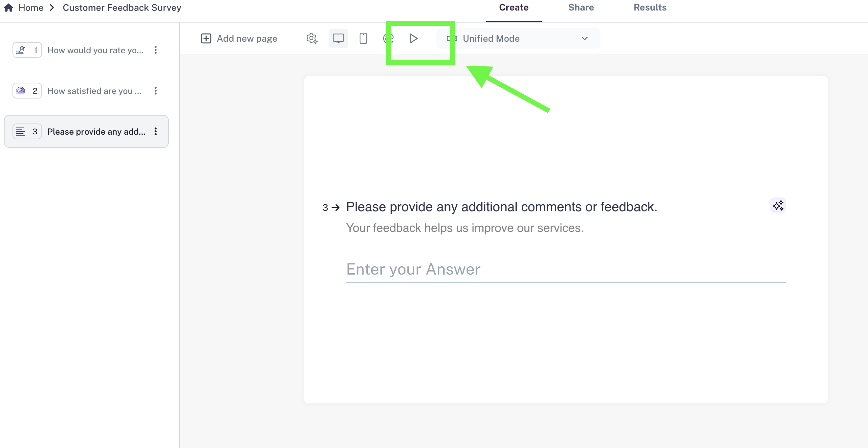Switch to desktop preview view

[338, 38]
